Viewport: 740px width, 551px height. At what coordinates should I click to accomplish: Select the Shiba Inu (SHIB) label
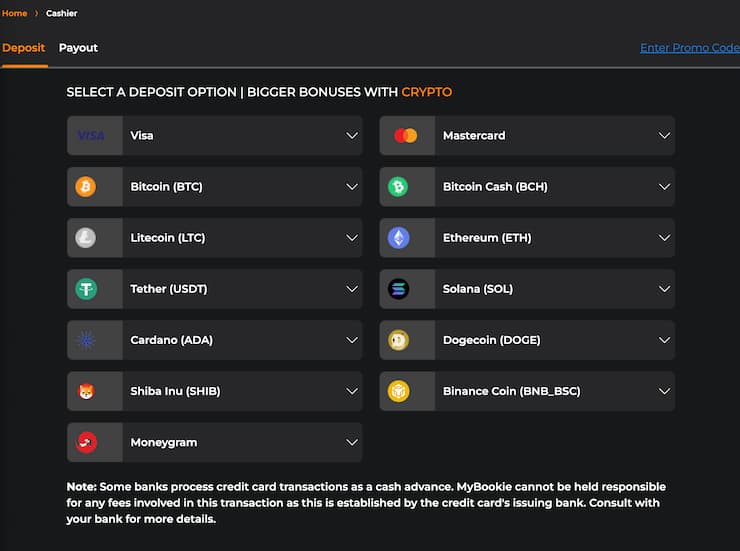(176, 391)
